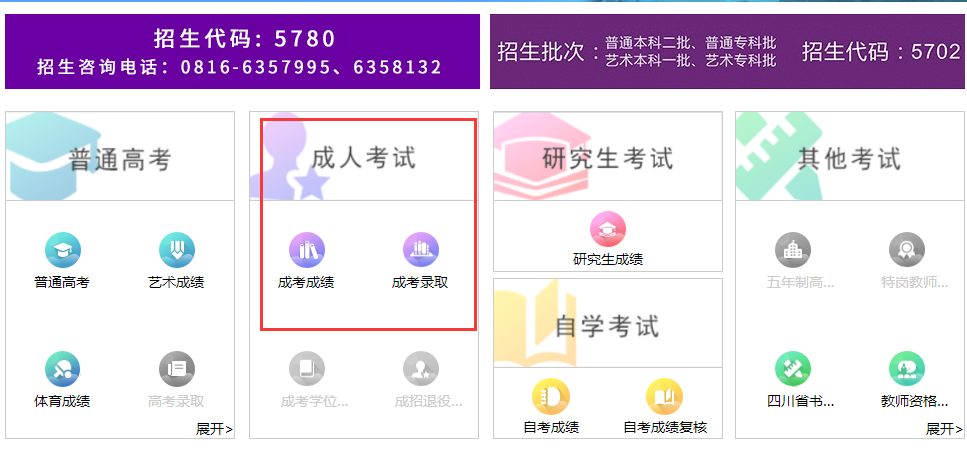The height and width of the screenshot is (450, 967).
Task: Select the grayed 高考录取 icon
Action: (x=176, y=369)
